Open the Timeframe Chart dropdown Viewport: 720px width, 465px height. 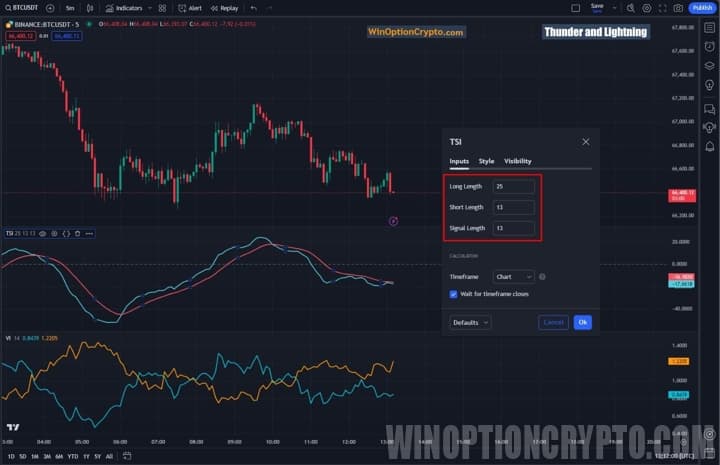pos(514,276)
